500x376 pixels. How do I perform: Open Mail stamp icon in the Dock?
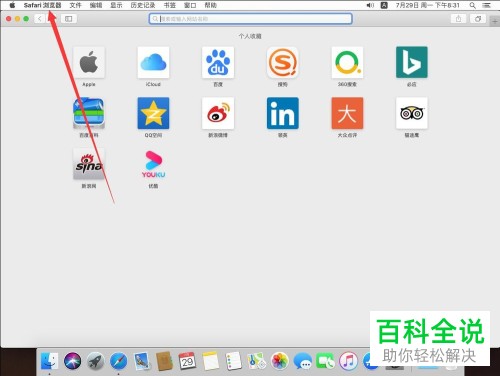[x=142, y=361]
